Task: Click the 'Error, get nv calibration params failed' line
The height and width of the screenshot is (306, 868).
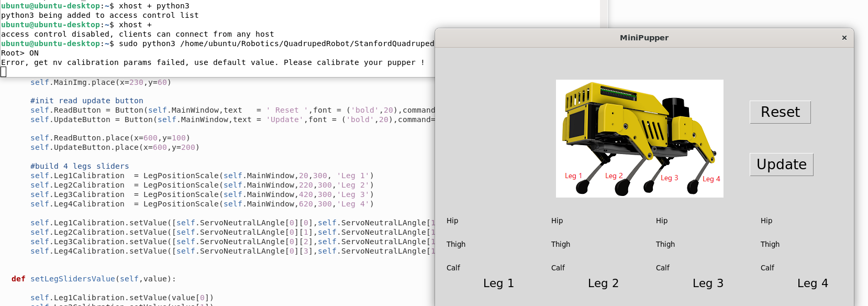Action: point(213,62)
